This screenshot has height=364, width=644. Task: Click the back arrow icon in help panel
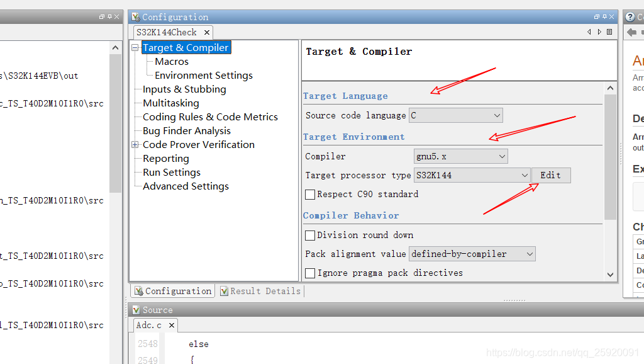(x=631, y=32)
